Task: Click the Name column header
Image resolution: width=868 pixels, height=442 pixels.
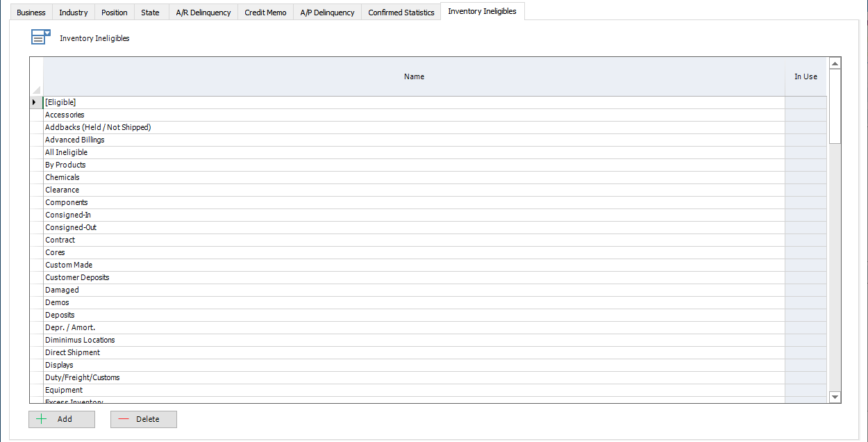Action: 414,76
